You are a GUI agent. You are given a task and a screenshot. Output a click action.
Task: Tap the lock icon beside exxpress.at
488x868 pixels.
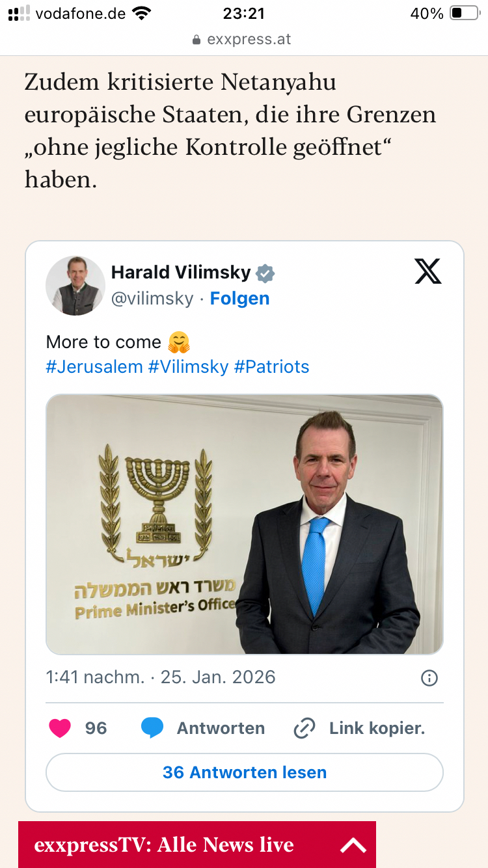pos(197,40)
